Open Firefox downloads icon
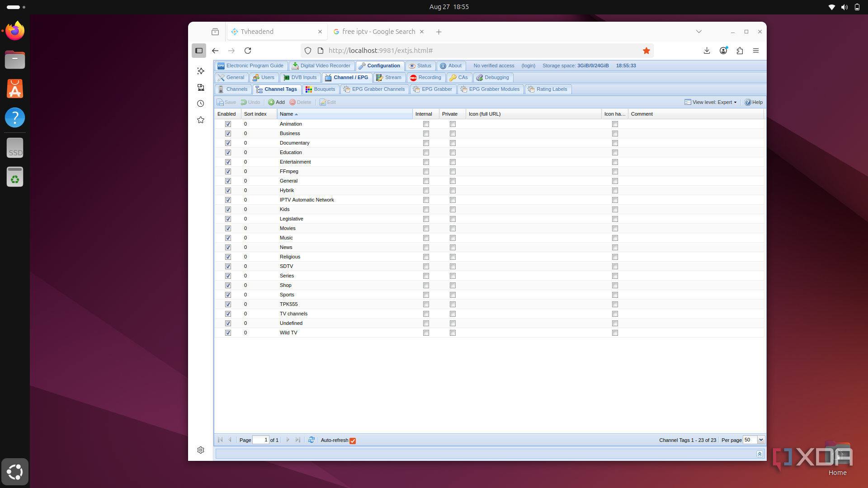The image size is (868, 488). pyautogui.click(x=707, y=51)
